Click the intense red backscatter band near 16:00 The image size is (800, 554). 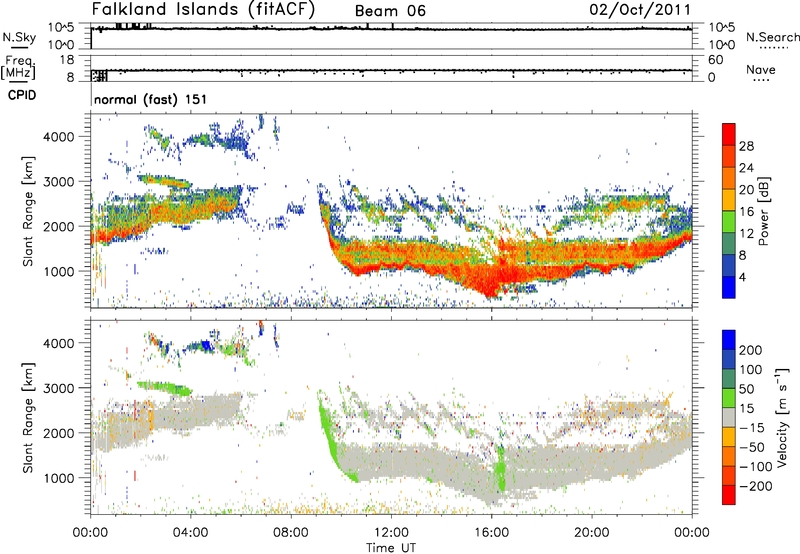[x=491, y=278]
